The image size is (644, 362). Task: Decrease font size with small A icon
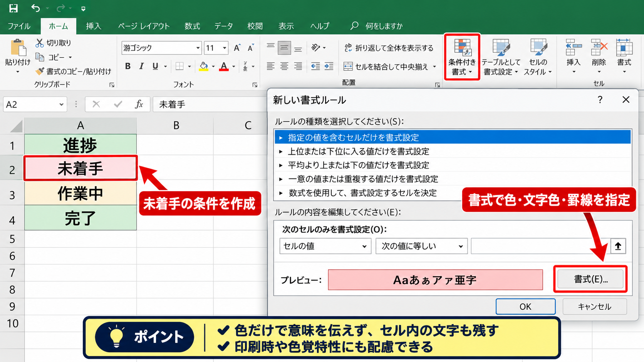251,48
